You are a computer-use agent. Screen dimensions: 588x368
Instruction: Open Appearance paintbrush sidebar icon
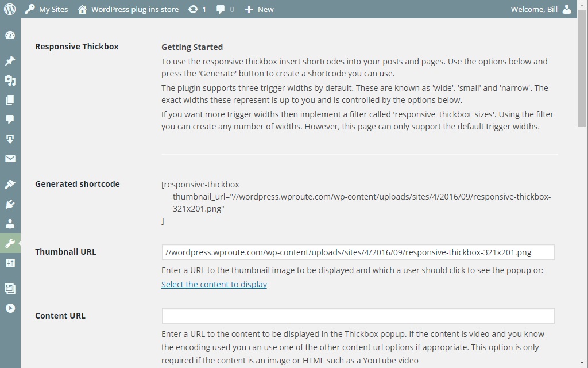(10, 184)
